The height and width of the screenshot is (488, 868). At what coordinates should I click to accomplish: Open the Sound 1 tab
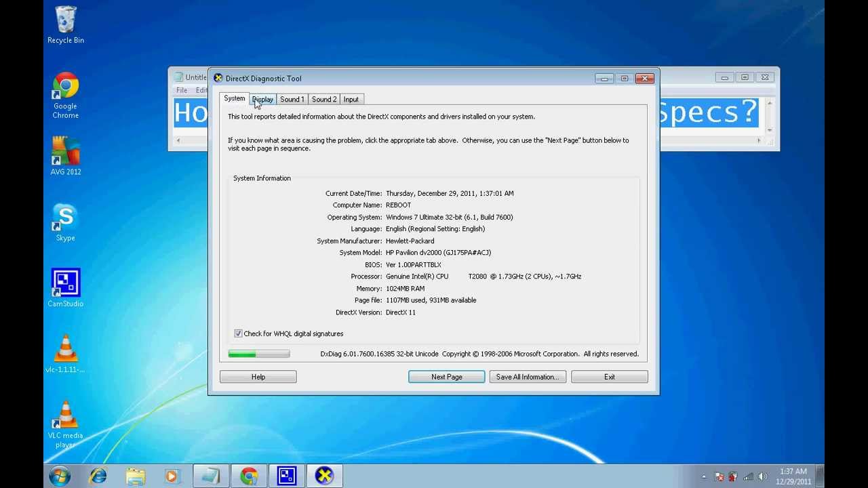pos(292,100)
